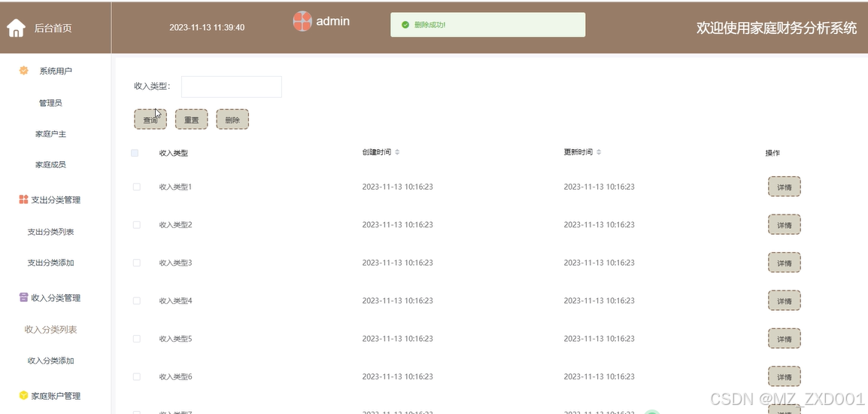Open the 收入分类添加 menu item
Image resolution: width=868 pixels, height=414 pixels.
tap(50, 361)
